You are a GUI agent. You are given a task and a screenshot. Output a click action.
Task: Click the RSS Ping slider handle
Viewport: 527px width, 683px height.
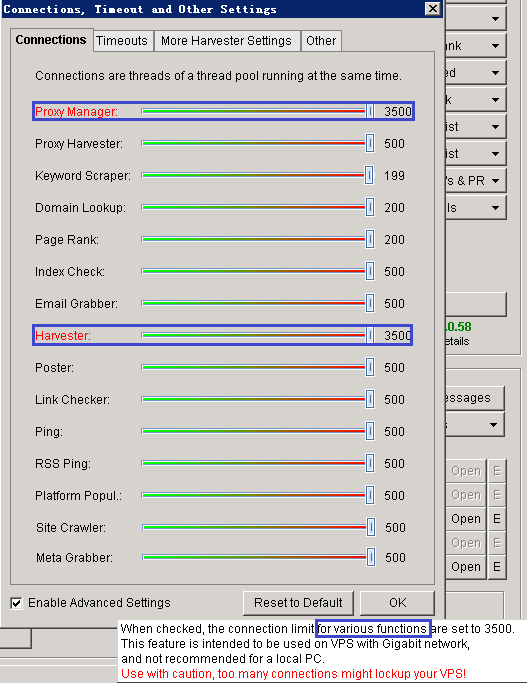[370, 463]
